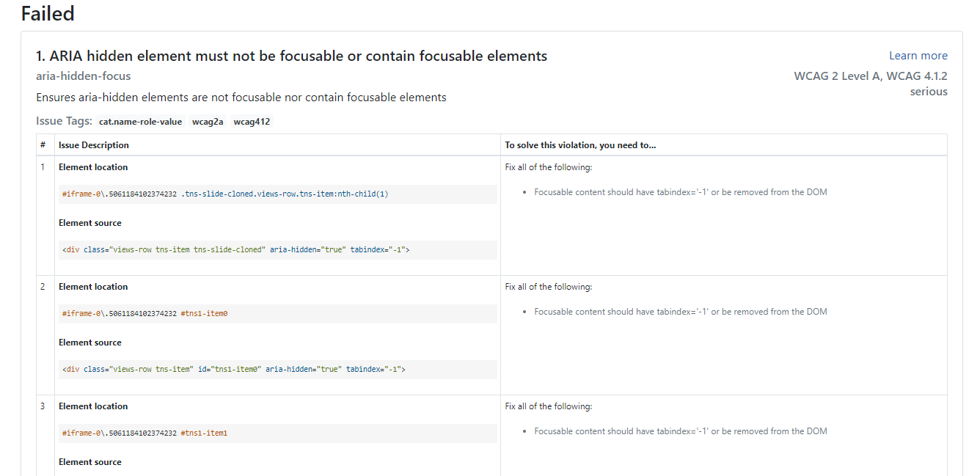Click row number 3 in issues table
980x476 pixels.
coord(43,406)
